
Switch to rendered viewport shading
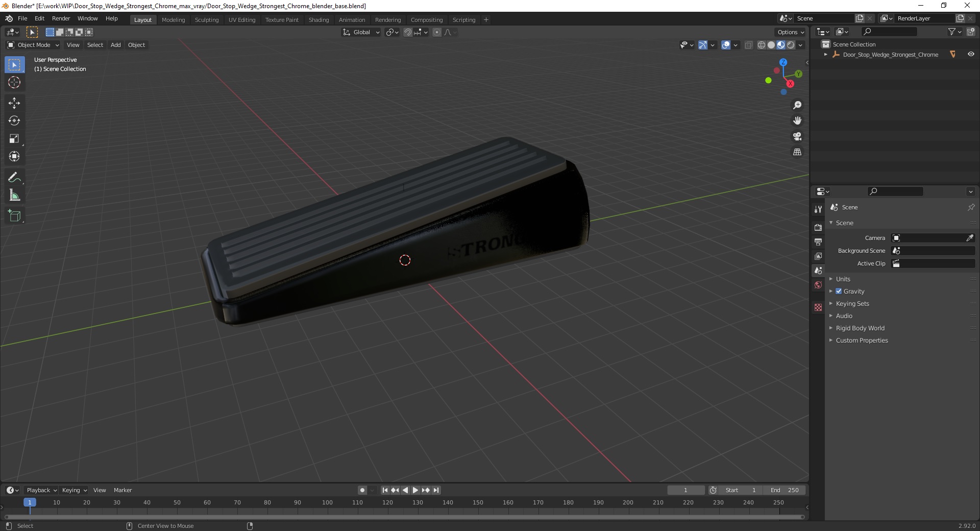pos(791,45)
